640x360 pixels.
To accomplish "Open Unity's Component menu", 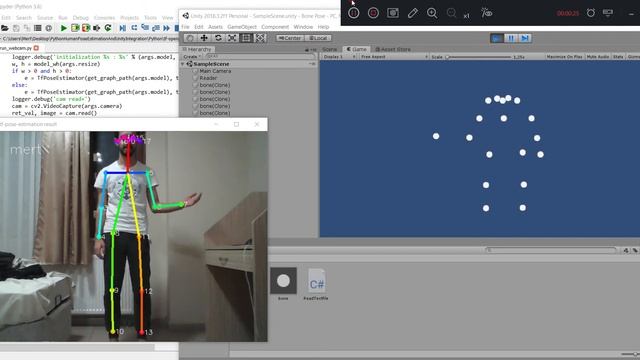I will click(x=275, y=27).
